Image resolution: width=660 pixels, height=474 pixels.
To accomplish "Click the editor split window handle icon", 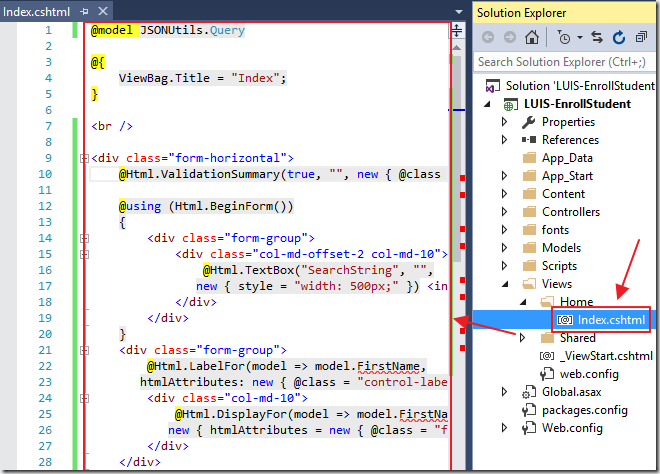I will (457, 30).
